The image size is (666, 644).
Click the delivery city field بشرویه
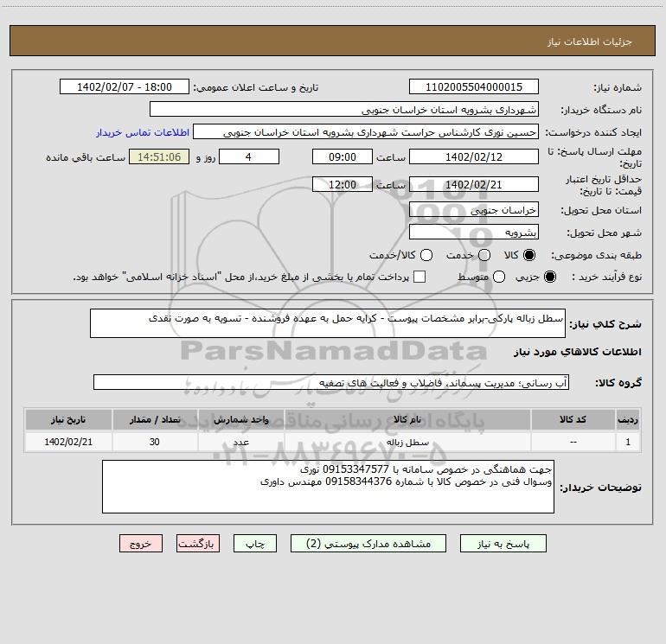tap(474, 232)
